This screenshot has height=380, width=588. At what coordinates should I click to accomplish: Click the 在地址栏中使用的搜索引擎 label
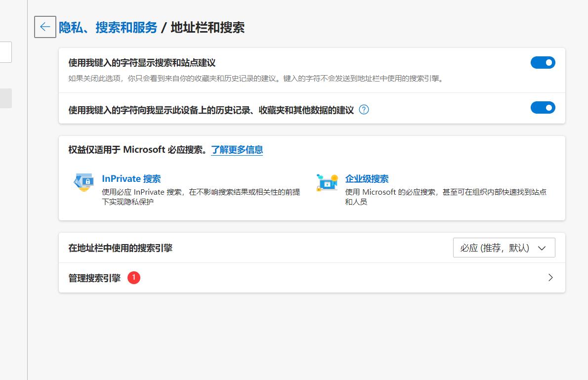(121, 248)
